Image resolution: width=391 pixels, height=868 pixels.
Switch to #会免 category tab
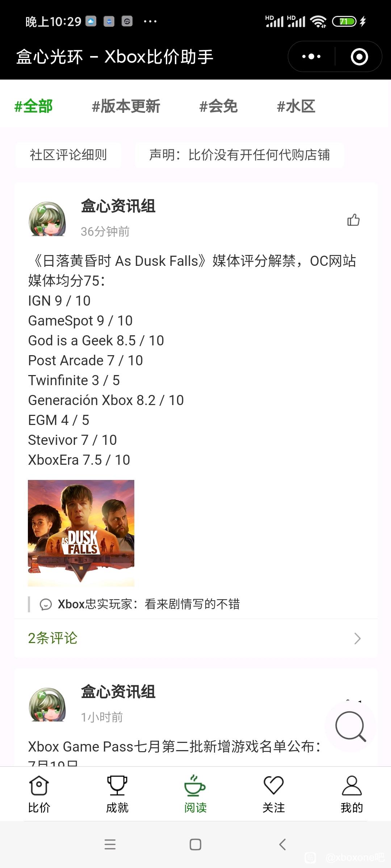(219, 106)
